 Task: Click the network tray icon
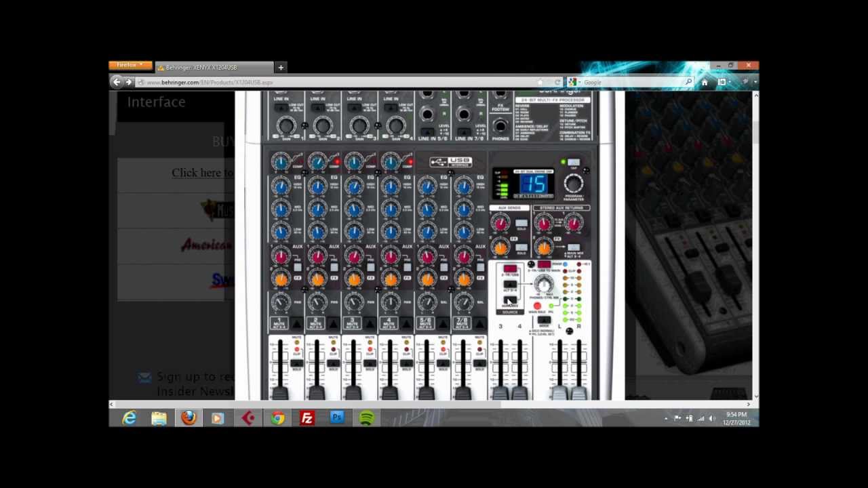click(x=689, y=419)
